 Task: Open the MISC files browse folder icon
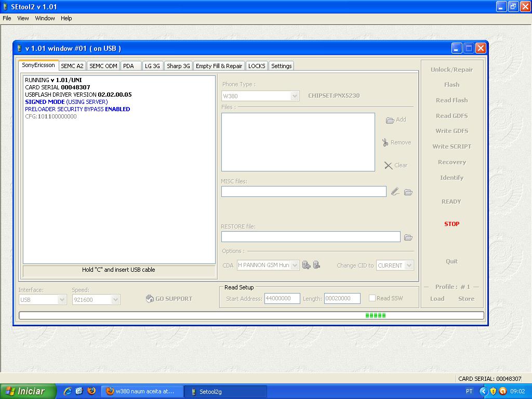408,192
